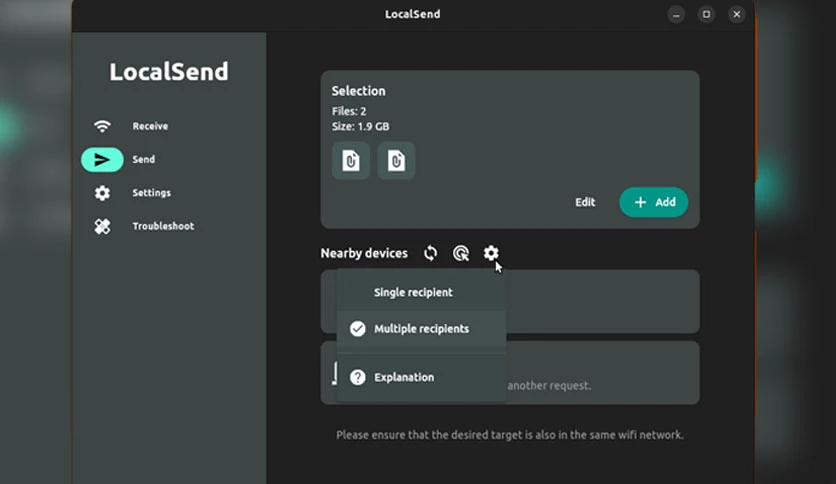Open the manual address target icon
The width and height of the screenshot is (836, 484).
coord(461,253)
